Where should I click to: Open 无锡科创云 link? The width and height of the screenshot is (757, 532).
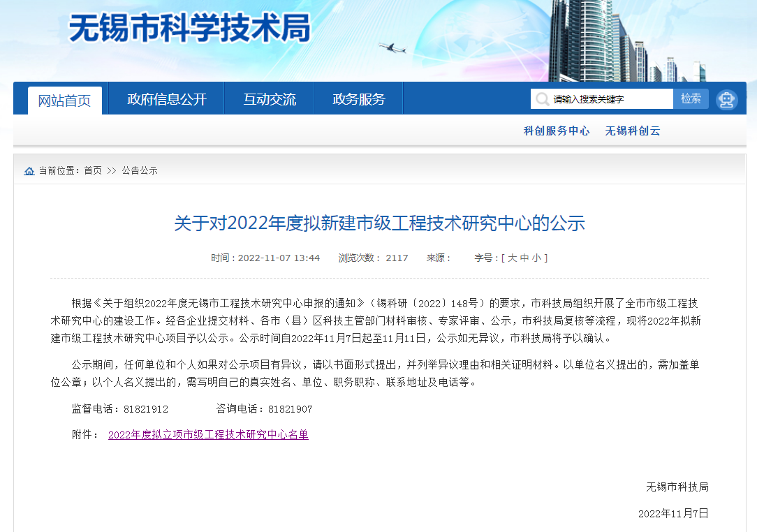click(633, 131)
